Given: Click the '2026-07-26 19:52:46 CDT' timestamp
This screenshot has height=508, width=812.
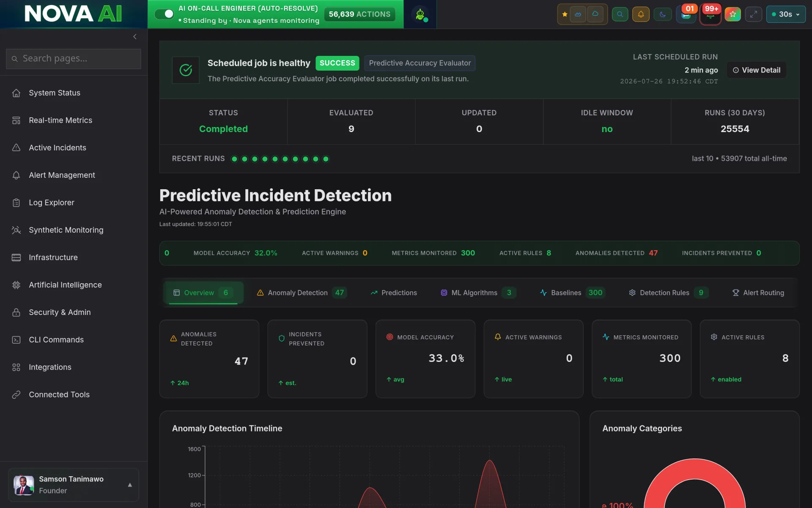Looking at the screenshot, I should [x=669, y=81].
